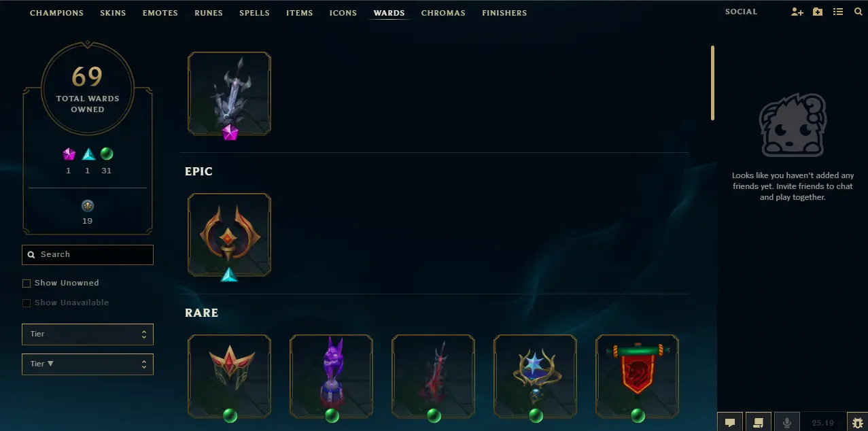Switch to the Champions tab
This screenshot has width=868, height=431.
[x=56, y=13]
